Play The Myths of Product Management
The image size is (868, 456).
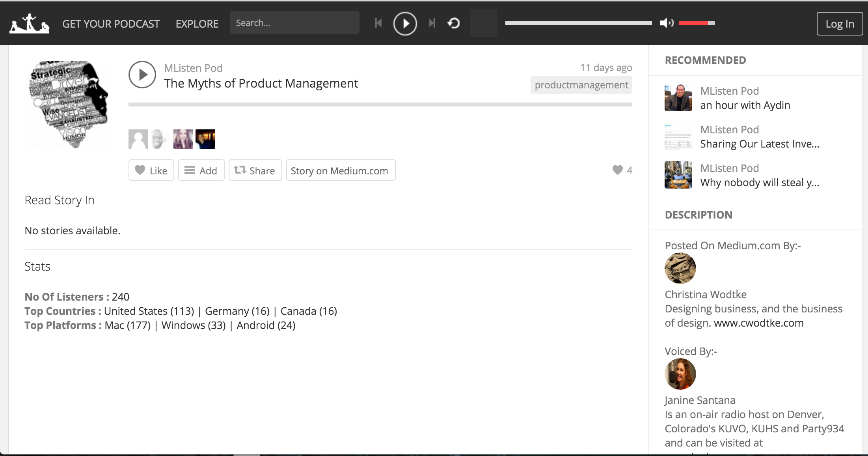tap(142, 75)
